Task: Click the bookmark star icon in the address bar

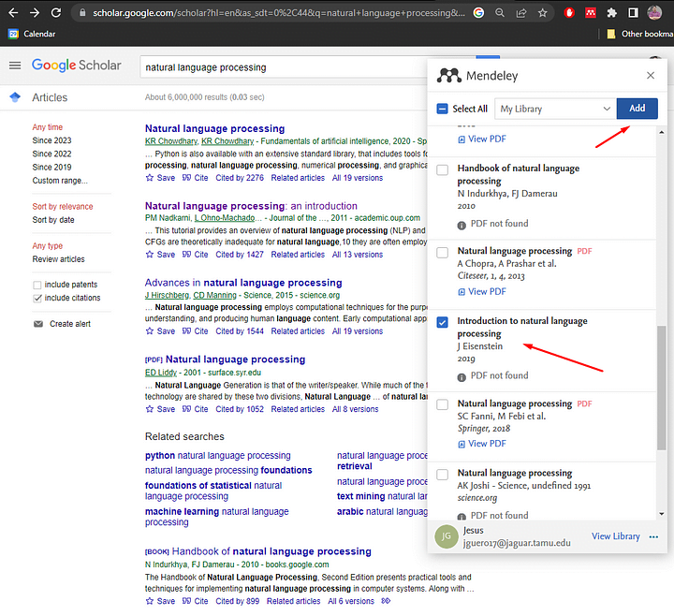Action: [541, 13]
